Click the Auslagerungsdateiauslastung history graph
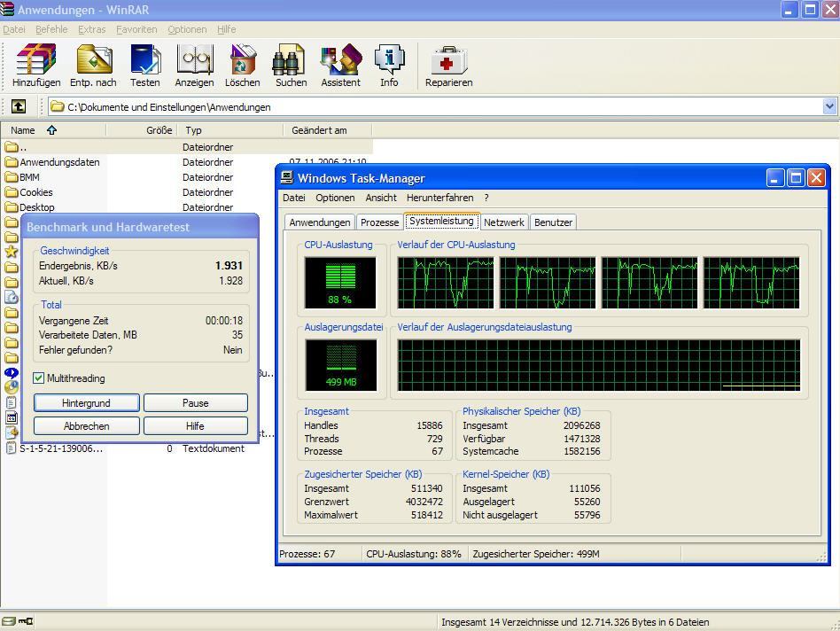 pos(599,365)
